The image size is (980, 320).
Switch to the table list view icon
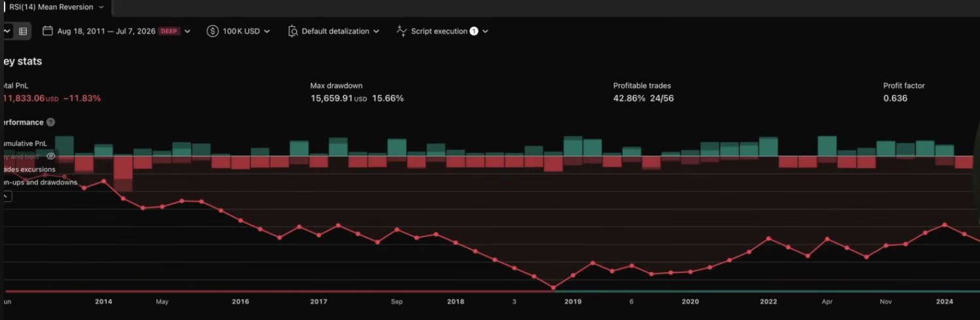click(22, 31)
